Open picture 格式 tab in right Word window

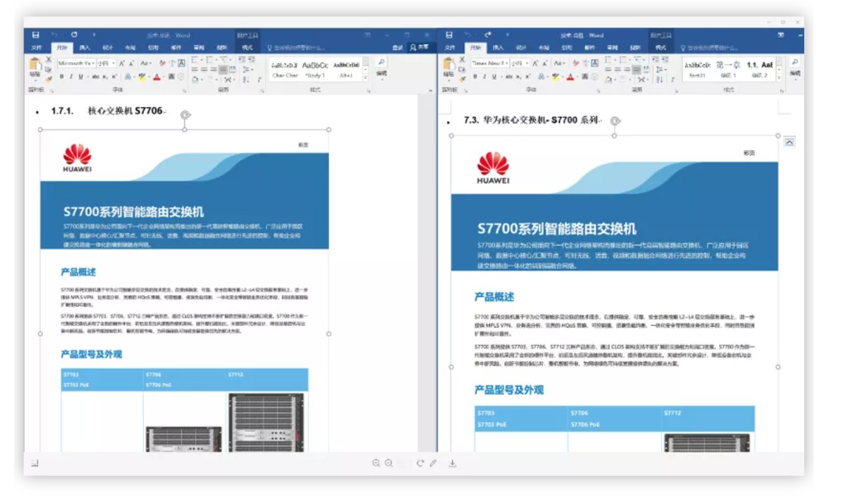click(661, 47)
